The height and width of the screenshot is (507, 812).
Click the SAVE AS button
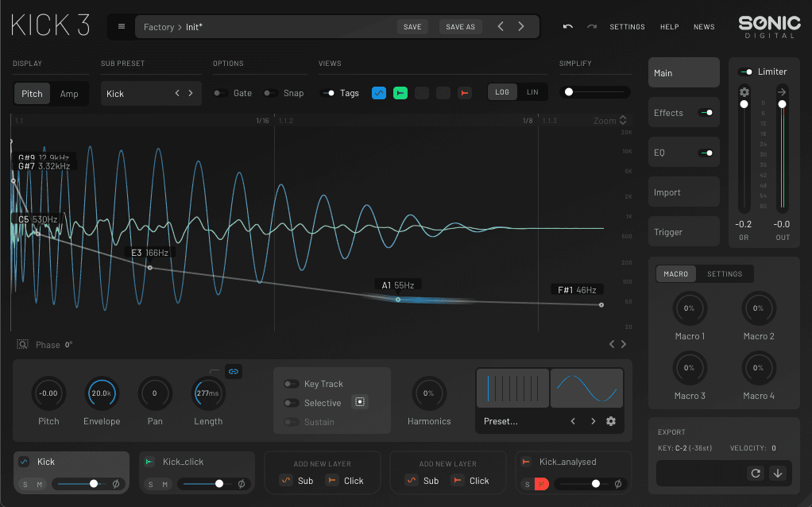click(x=460, y=26)
